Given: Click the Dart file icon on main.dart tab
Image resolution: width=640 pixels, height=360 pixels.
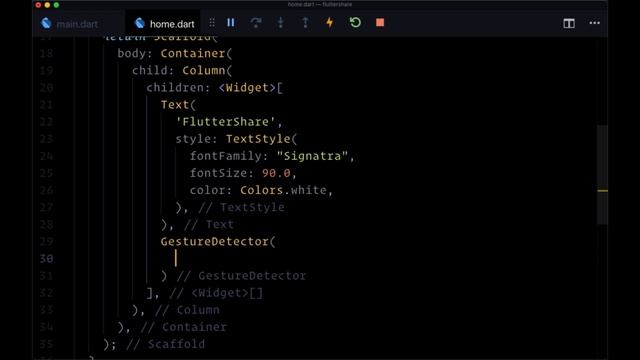Looking at the screenshot, I should pyautogui.click(x=46, y=23).
